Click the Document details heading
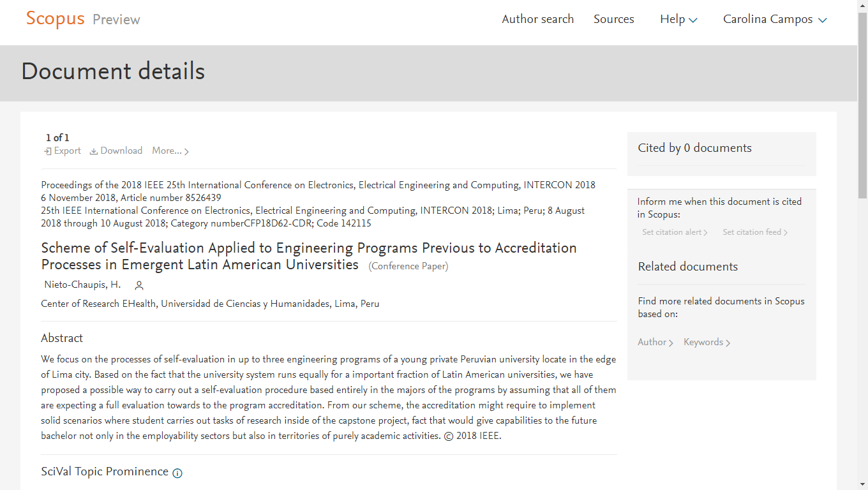Viewport: 868px width, 490px height. (113, 71)
